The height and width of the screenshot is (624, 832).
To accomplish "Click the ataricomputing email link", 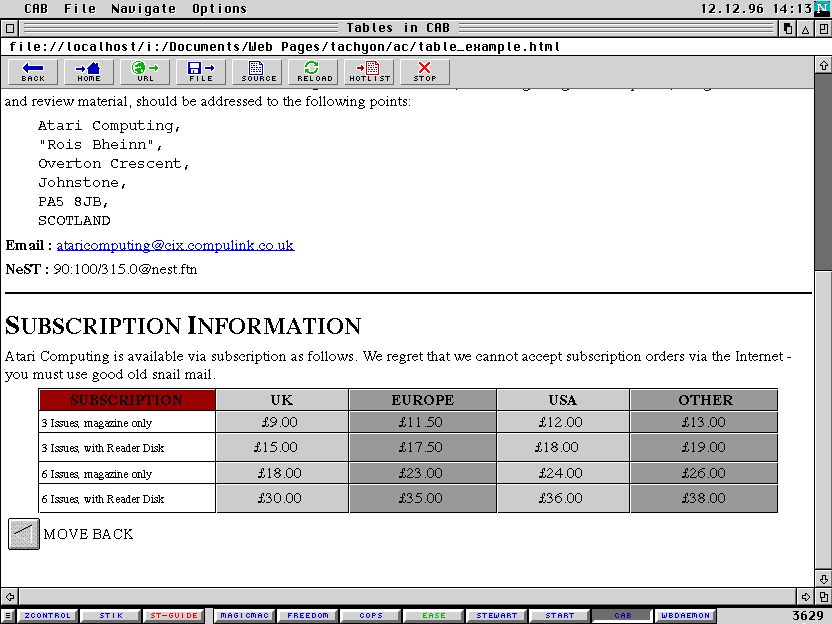I will [175, 245].
